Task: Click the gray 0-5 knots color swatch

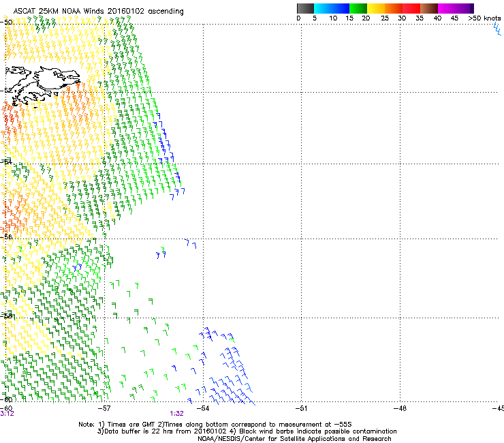Action: coord(305,8)
